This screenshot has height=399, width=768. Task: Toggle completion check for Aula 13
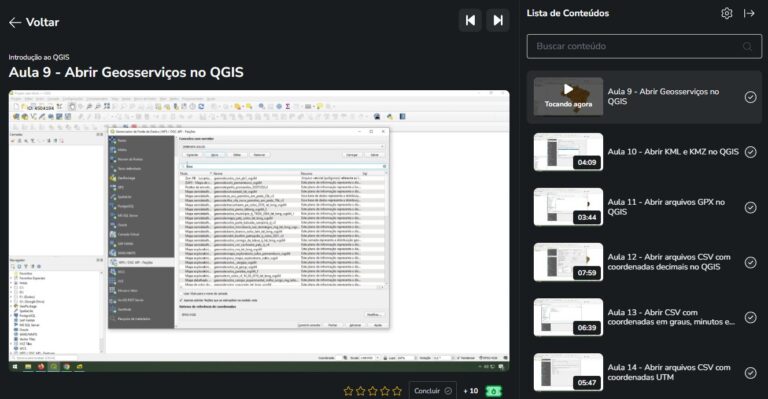[x=750, y=317]
